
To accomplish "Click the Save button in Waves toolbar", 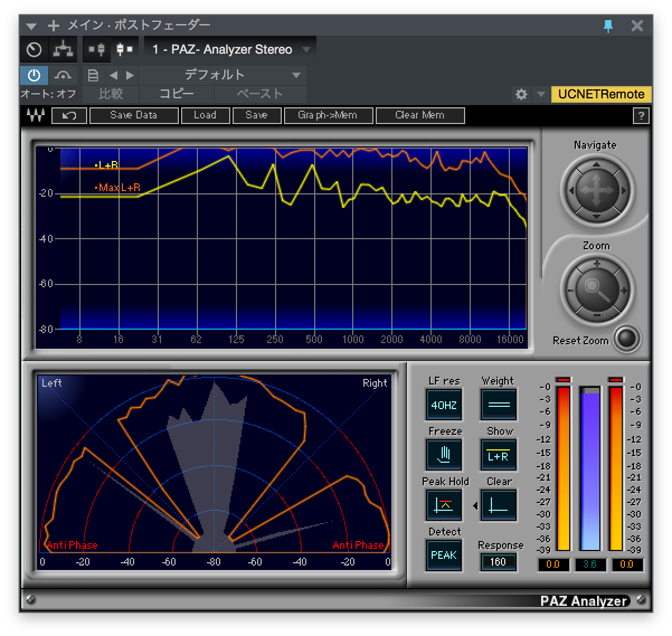I will (257, 116).
